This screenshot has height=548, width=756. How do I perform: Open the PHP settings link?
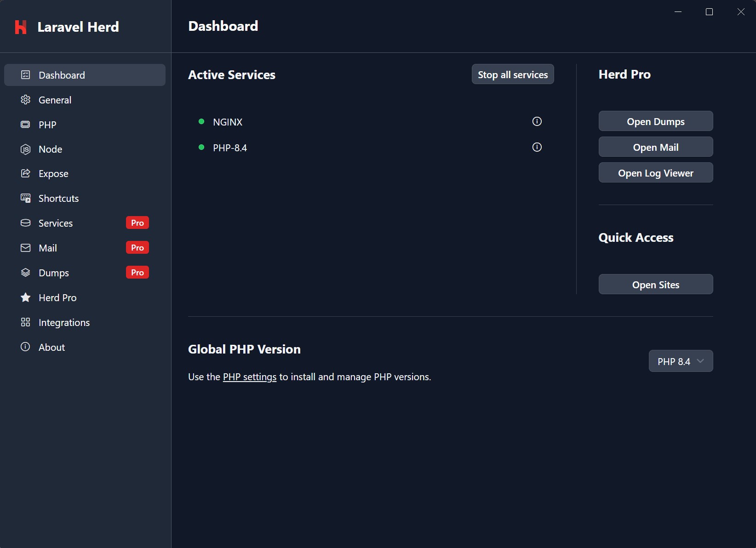[x=250, y=377]
